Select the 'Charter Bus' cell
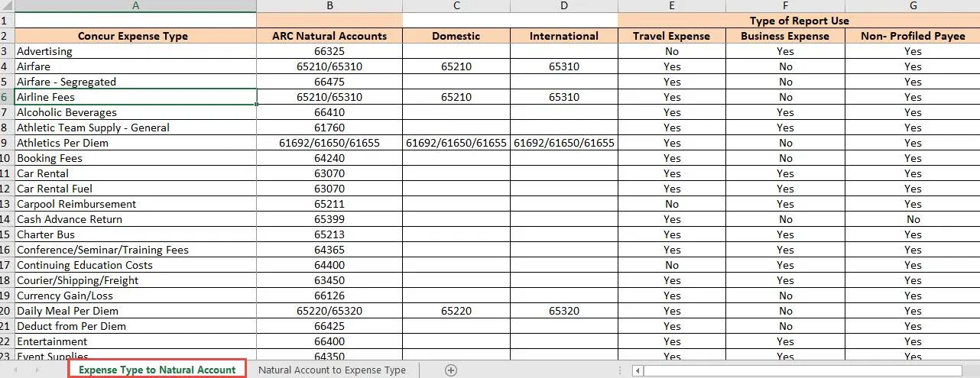The image size is (980, 378). click(x=135, y=234)
